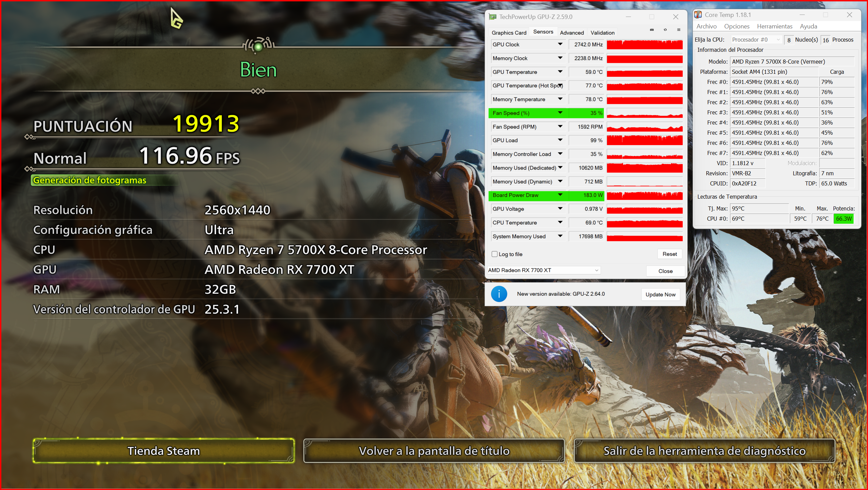Click the 19913 score value

click(x=206, y=123)
